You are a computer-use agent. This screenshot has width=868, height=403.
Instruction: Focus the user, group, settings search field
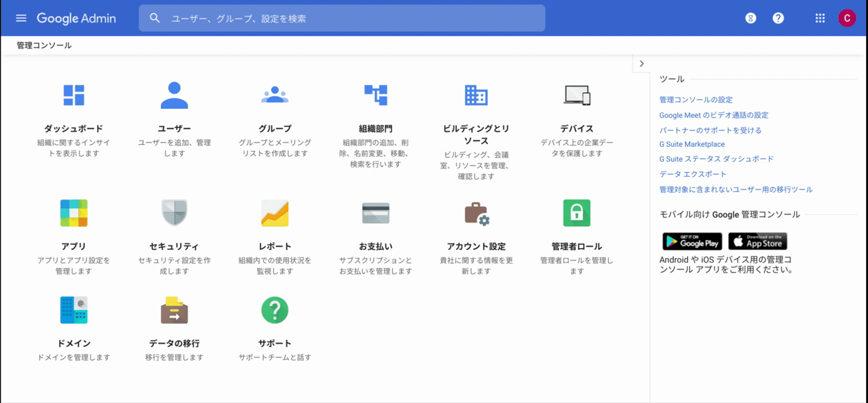pos(342,18)
